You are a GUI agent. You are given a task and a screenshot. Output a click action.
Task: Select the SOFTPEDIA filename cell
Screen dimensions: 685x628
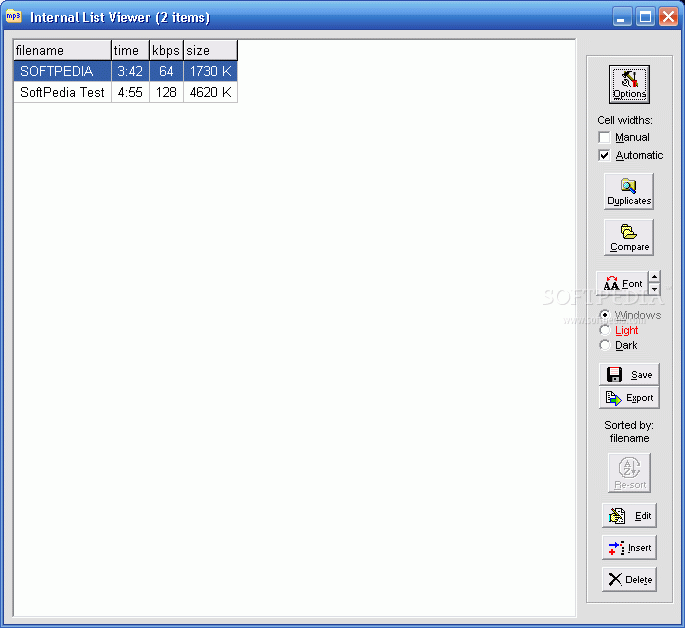point(62,71)
